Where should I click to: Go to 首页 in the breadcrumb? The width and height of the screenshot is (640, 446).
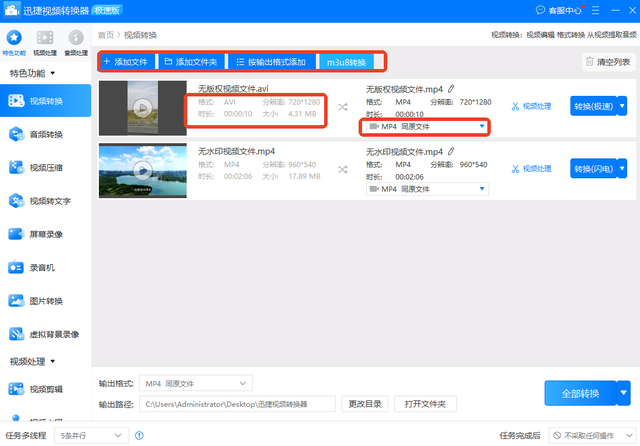tap(106, 35)
